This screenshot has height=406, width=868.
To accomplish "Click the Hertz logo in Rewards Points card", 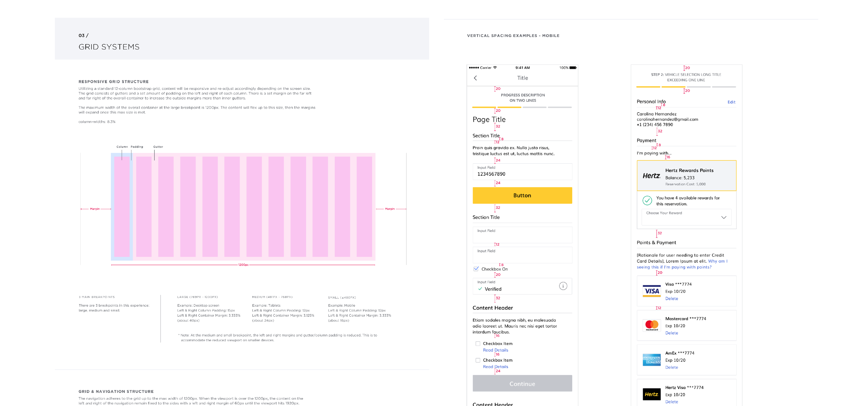I will click(651, 176).
